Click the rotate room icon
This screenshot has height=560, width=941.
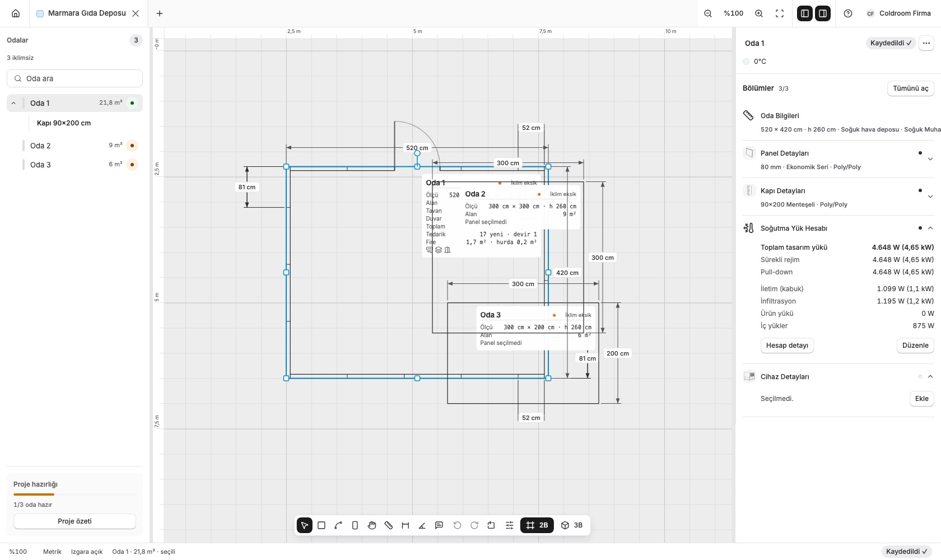tap(491, 525)
